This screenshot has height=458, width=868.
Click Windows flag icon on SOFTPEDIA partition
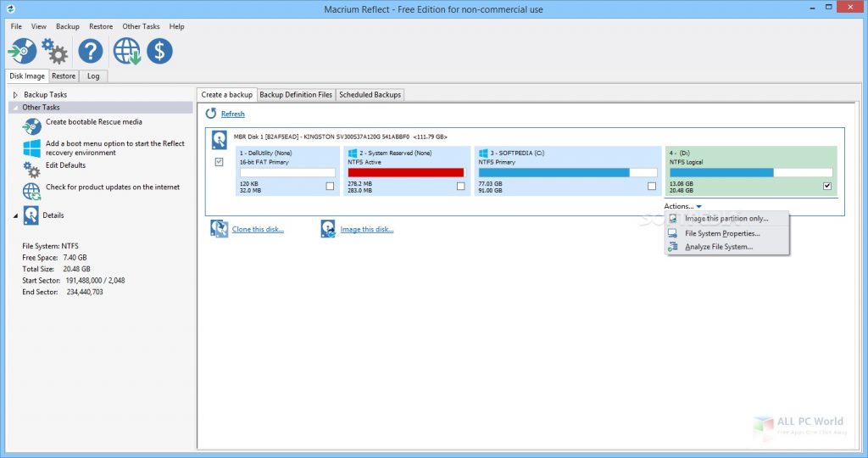coord(483,153)
